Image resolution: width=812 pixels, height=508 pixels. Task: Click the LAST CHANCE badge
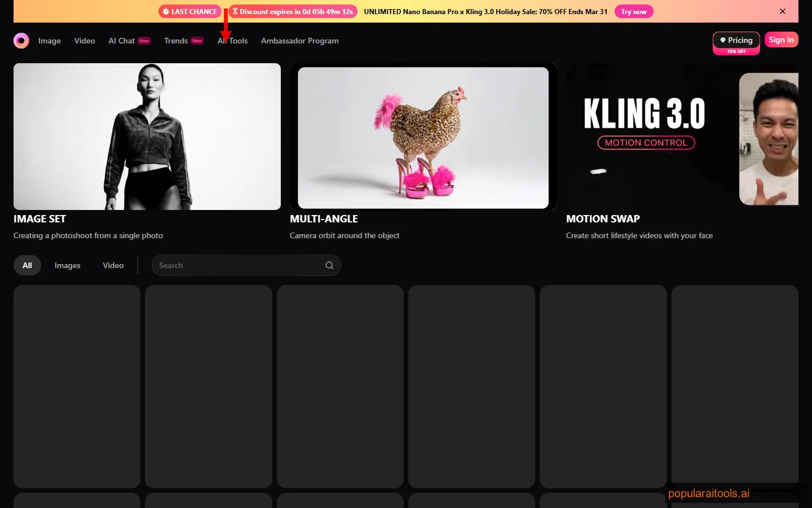tap(190, 11)
